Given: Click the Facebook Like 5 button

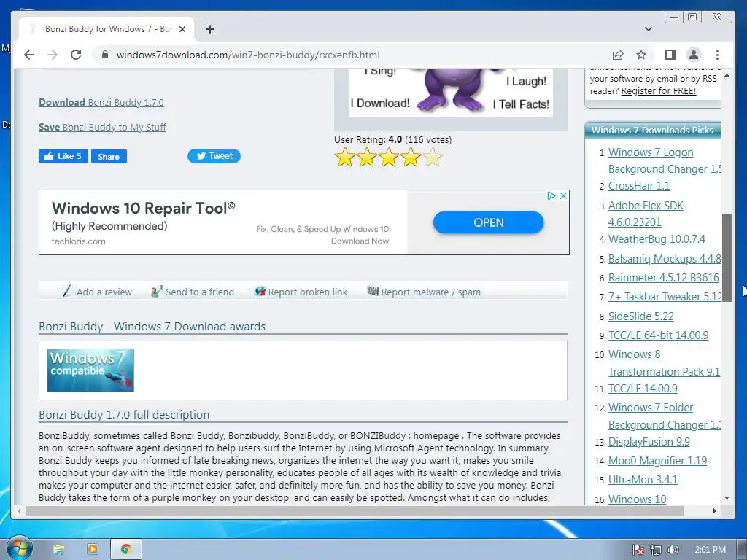Looking at the screenshot, I should 63,156.
